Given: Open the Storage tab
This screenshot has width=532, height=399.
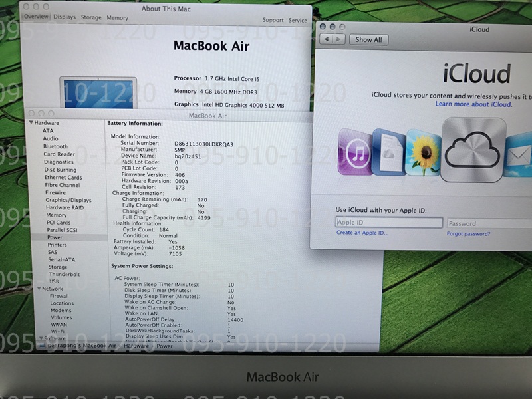Looking at the screenshot, I should [91, 17].
